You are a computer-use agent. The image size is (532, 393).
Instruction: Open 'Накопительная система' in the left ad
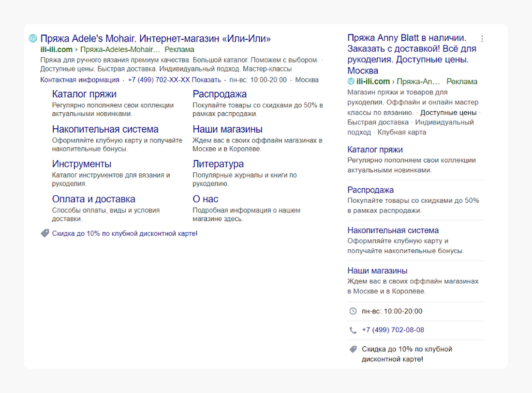pyautogui.click(x=105, y=129)
